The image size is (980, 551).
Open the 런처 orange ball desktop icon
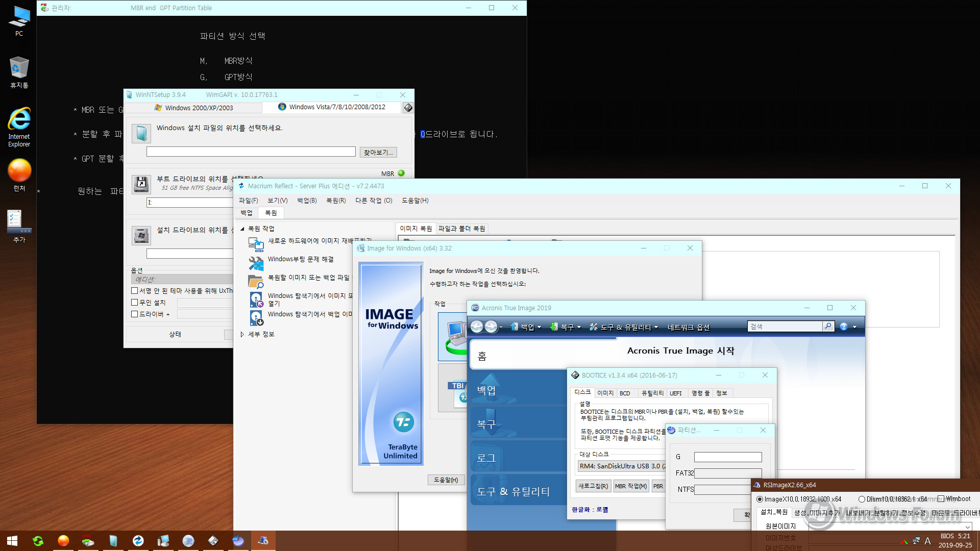[x=19, y=175]
